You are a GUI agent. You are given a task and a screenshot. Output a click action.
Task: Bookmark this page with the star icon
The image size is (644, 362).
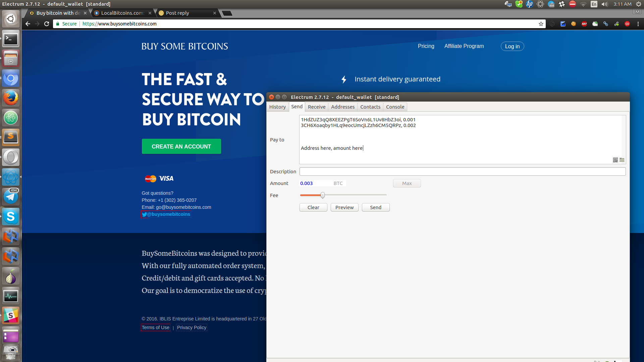[x=541, y=24]
